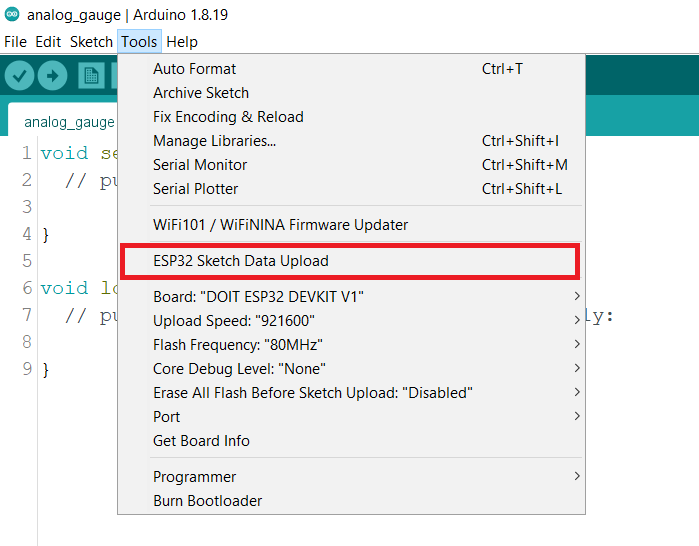Click the Arduino logo in title bar
This screenshot has height=546, width=699.
12,14
